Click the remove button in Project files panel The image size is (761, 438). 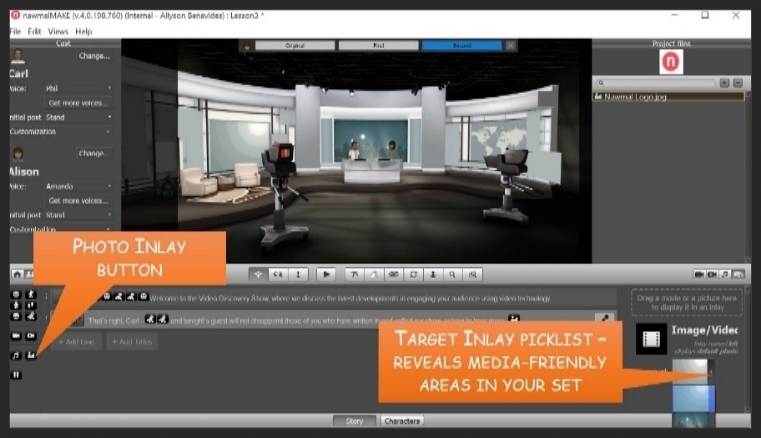[x=738, y=83]
